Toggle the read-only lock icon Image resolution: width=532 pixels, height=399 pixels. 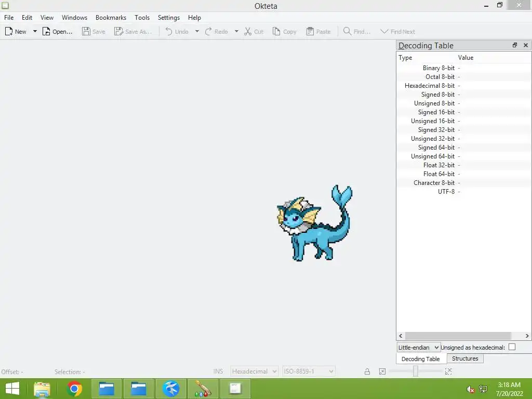click(x=367, y=371)
